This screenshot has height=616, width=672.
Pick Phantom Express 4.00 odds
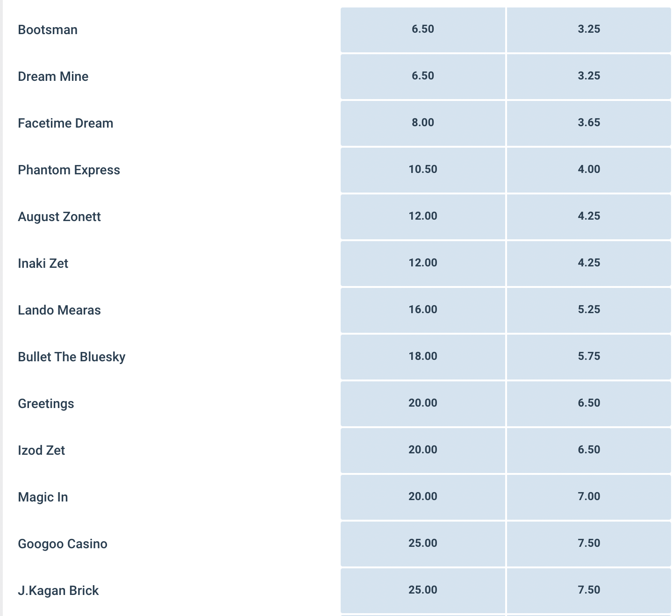(588, 169)
